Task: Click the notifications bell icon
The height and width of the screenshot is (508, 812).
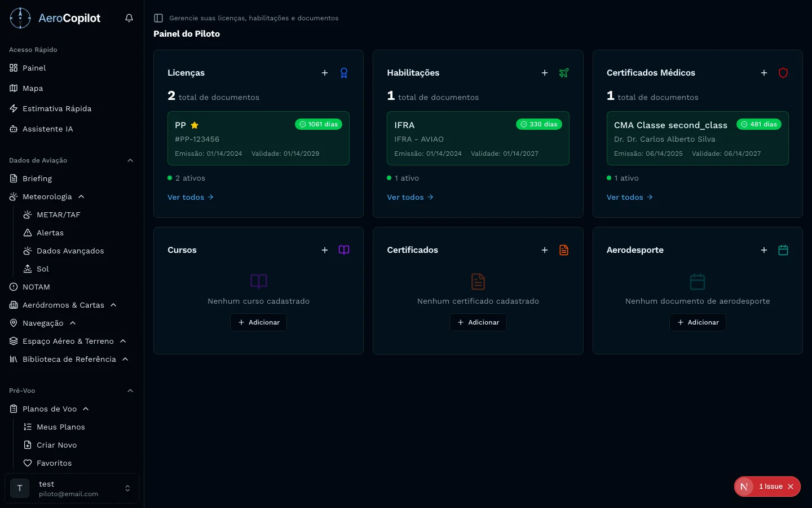Action: tap(129, 18)
